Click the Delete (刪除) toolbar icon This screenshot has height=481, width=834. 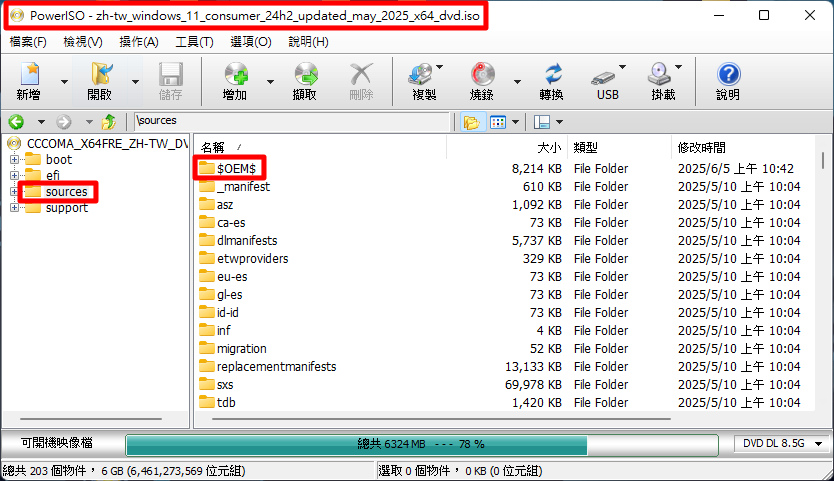pos(361,74)
